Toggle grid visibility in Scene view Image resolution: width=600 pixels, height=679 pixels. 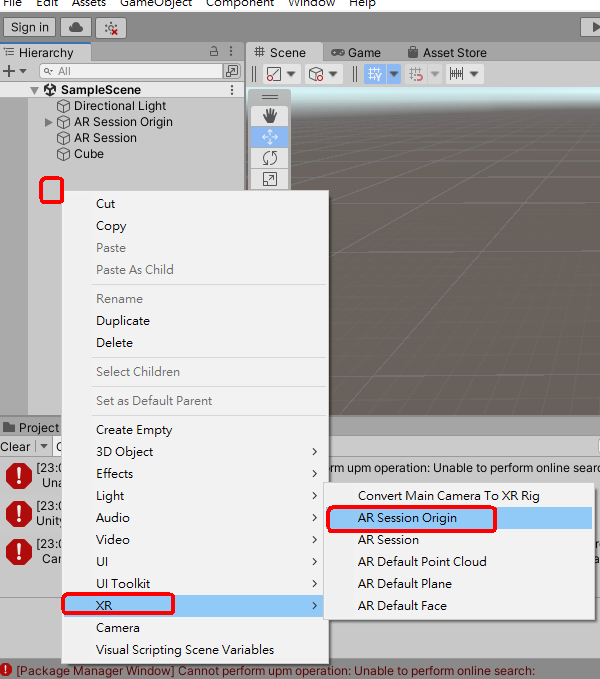[374, 74]
